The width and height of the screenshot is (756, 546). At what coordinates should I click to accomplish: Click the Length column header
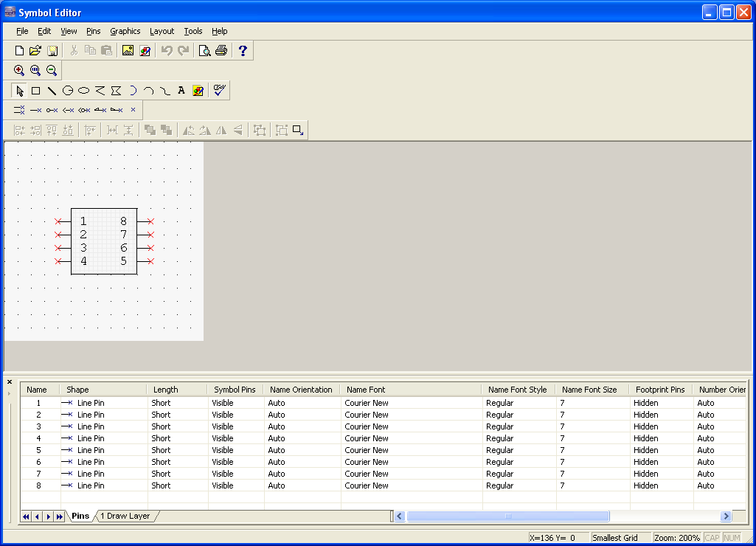click(x=177, y=390)
